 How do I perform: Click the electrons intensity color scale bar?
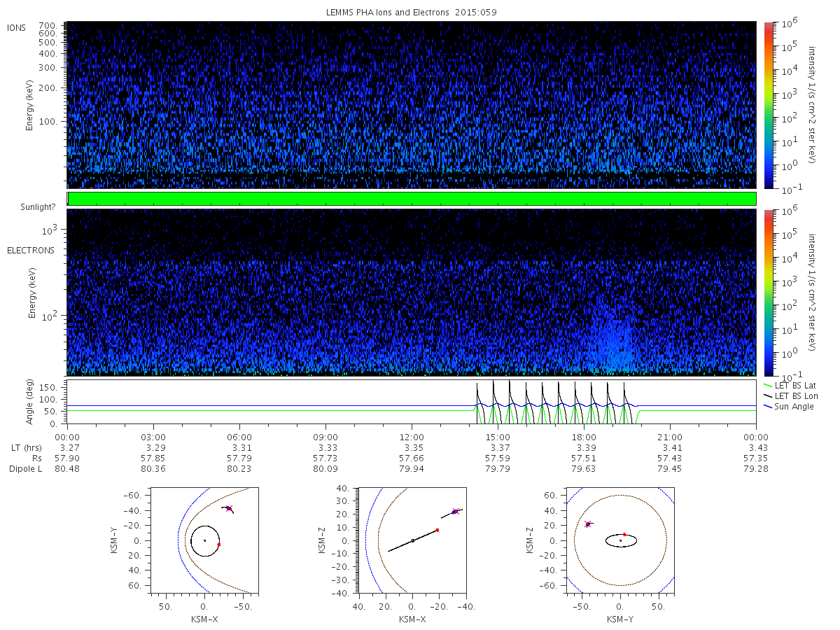tap(768, 292)
